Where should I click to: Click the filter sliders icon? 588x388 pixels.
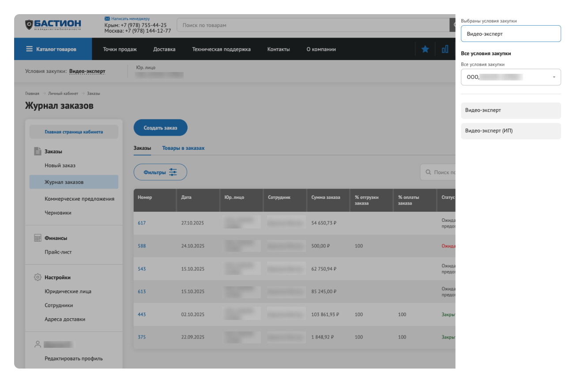[x=173, y=172]
